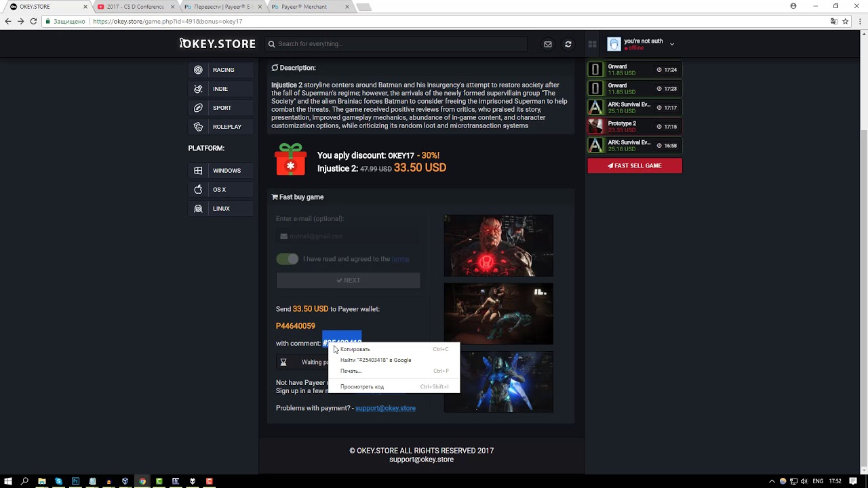Image resolution: width=868 pixels, height=488 pixels.
Task: Switch to the Payeer Merchant tab
Action: pyautogui.click(x=309, y=7)
